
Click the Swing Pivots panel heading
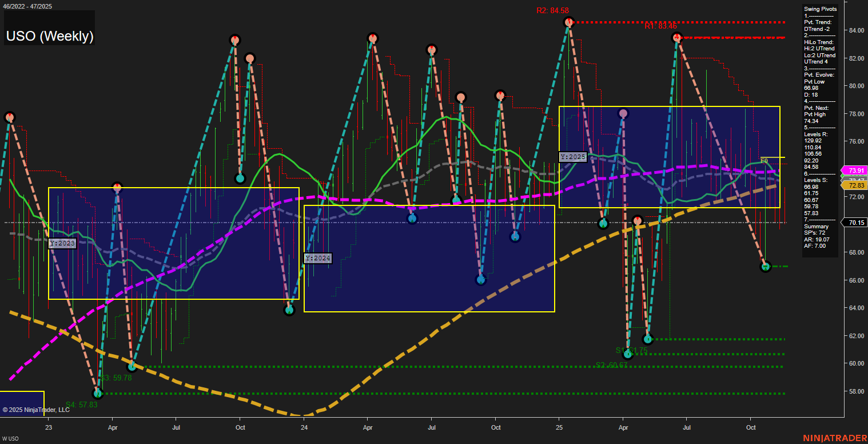tap(820, 9)
